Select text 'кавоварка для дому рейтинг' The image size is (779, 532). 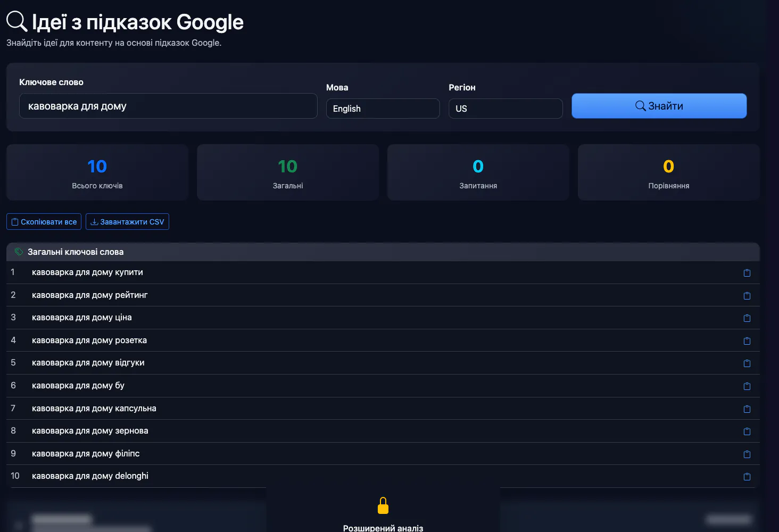[90, 295]
